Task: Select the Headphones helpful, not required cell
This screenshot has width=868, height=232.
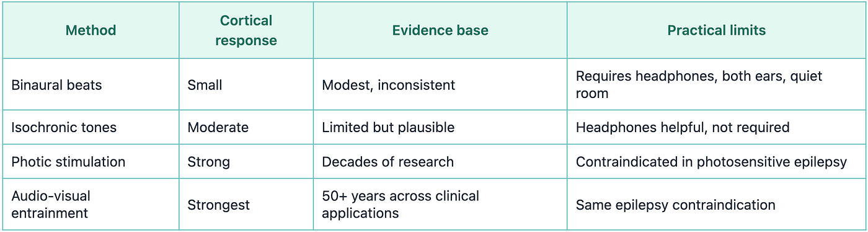Action: 716,127
